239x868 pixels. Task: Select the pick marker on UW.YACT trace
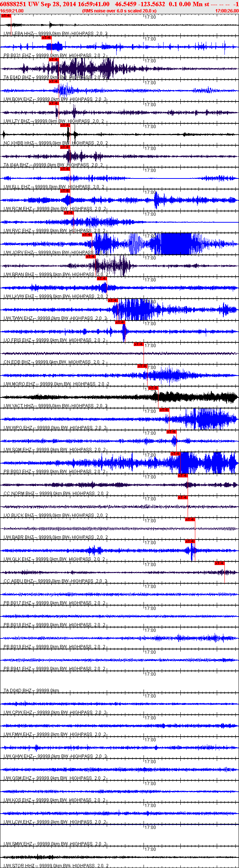[x=153, y=388]
